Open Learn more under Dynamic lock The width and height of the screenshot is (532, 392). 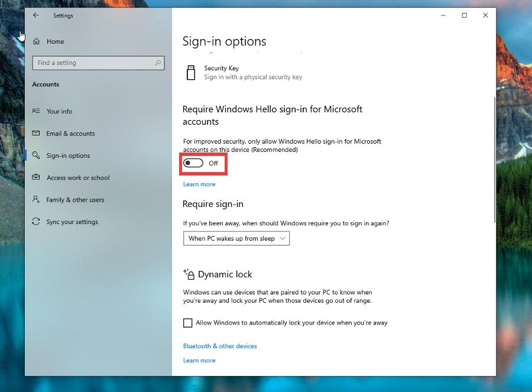pyautogui.click(x=199, y=361)
